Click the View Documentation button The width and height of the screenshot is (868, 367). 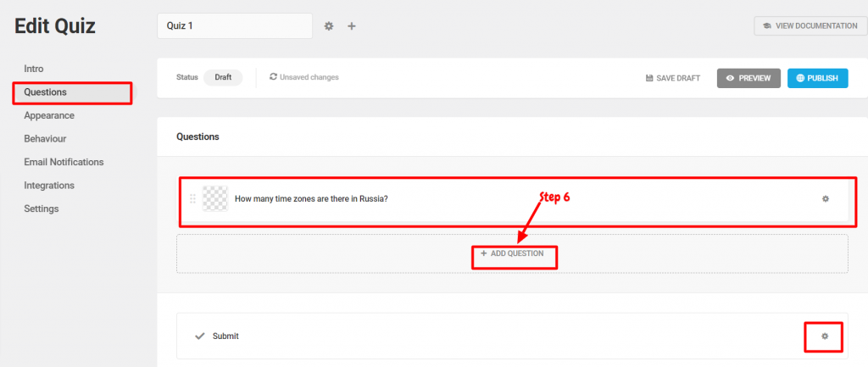[x=810, y=26]
